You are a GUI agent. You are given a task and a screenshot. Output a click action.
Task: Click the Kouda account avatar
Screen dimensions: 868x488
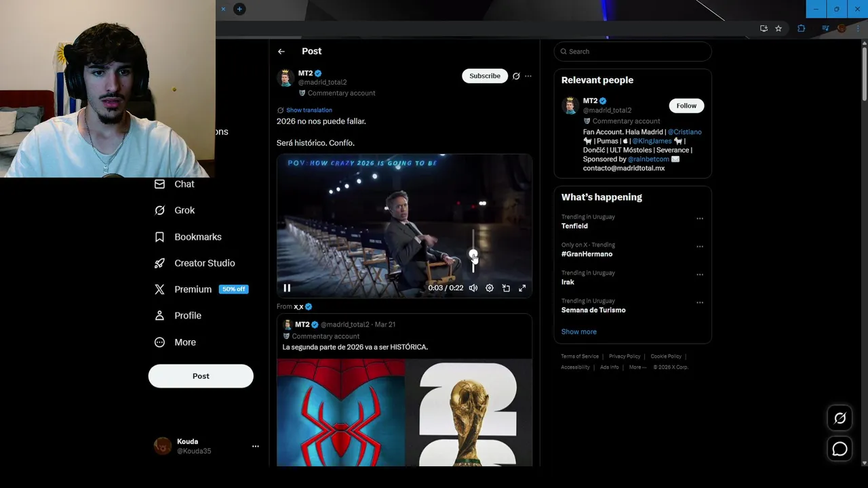(x=163, y=446)
